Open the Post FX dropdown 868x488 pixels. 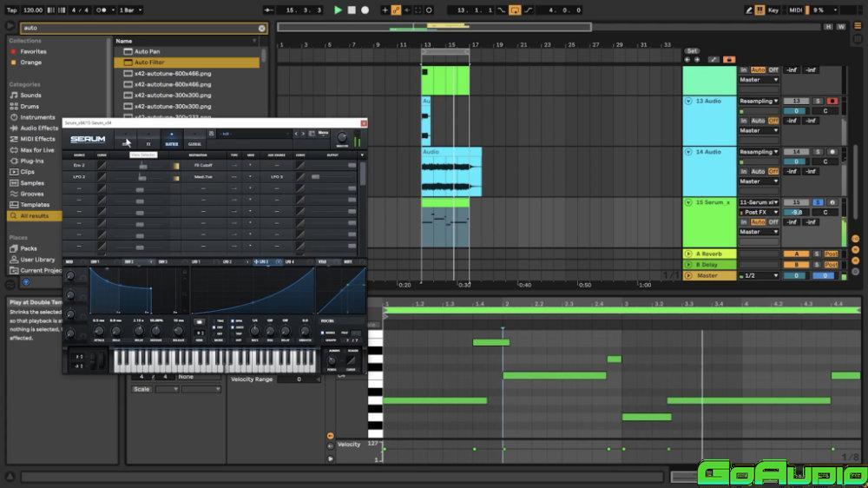coord(759,213)
